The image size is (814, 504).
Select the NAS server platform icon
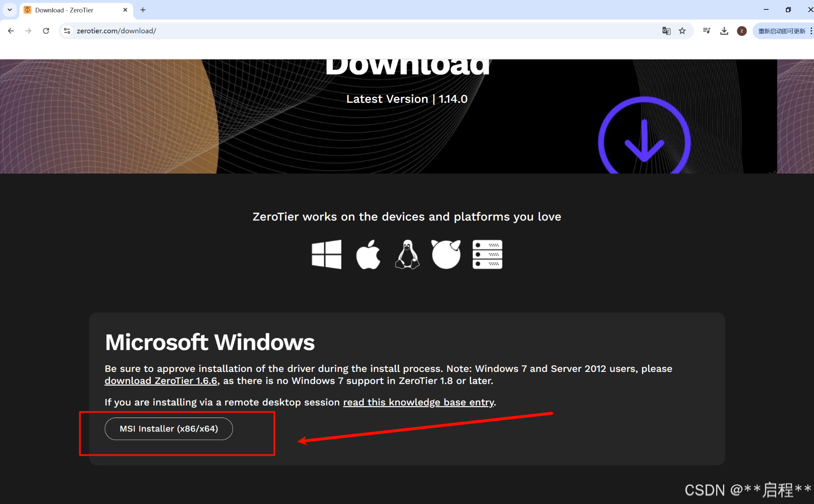[x=487, y=254]
